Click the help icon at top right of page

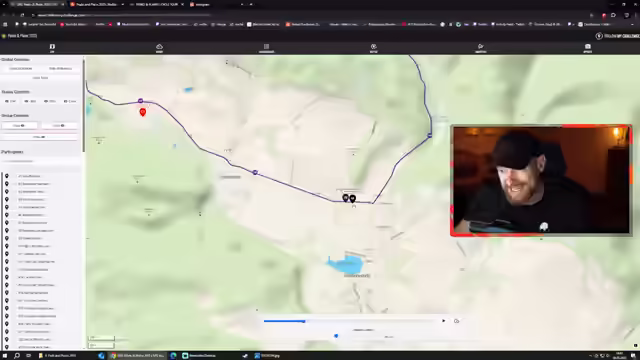point(599,36)
